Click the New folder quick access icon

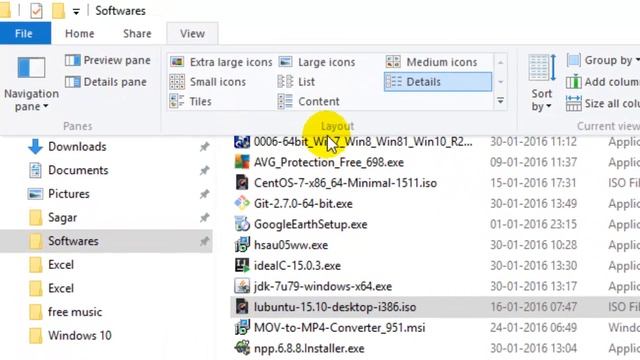coord(58,11)
